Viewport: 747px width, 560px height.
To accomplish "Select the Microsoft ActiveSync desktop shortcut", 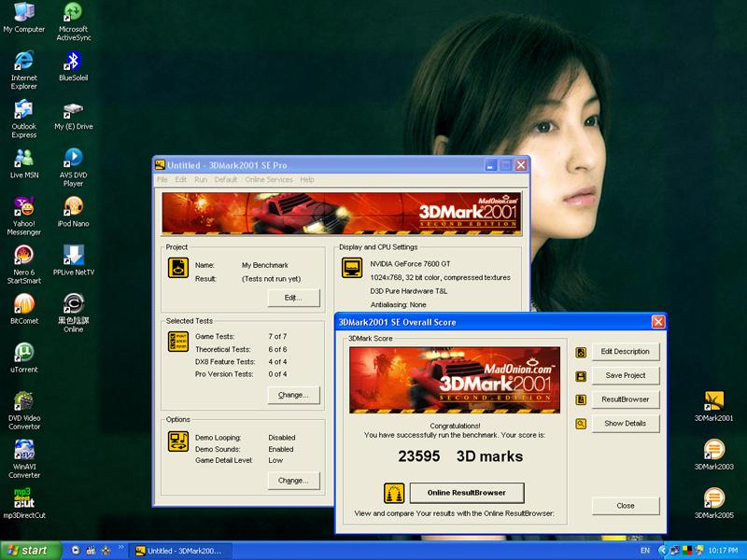I will (74, 21).
